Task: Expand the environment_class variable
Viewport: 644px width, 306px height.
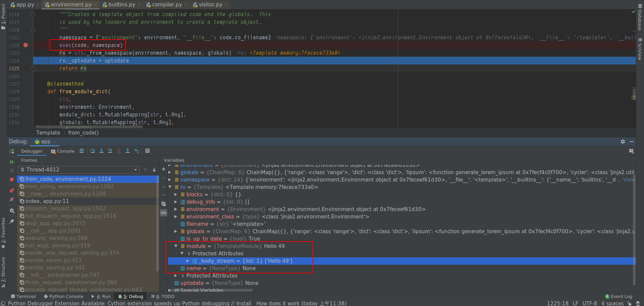Action: click(176, 216)
